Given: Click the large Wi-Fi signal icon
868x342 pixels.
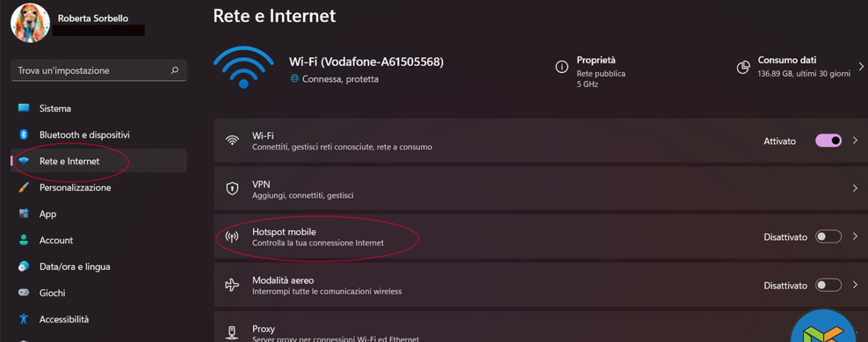Looking at the screenshot, I should (243, 67).
